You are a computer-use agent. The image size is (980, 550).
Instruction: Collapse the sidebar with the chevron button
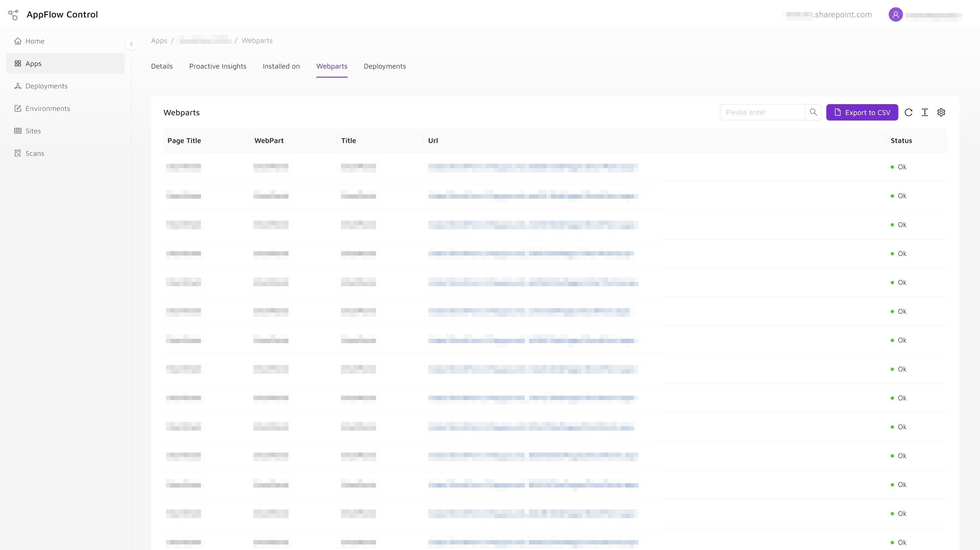[131, 44]
